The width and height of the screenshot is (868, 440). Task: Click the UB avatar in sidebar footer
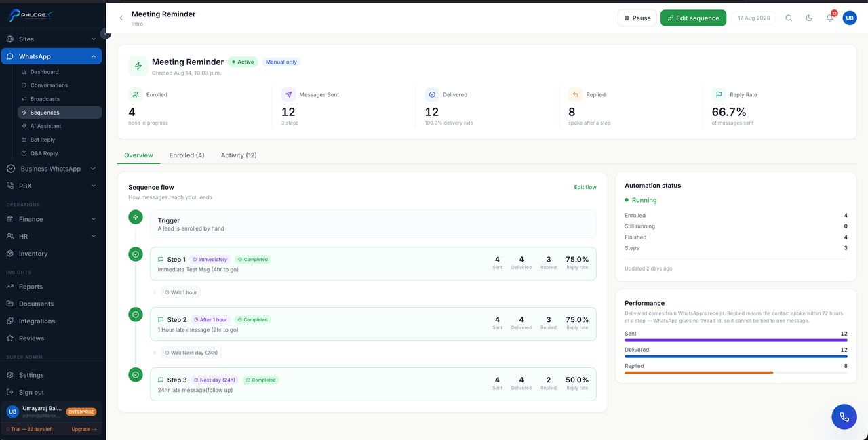pos(12,412)
